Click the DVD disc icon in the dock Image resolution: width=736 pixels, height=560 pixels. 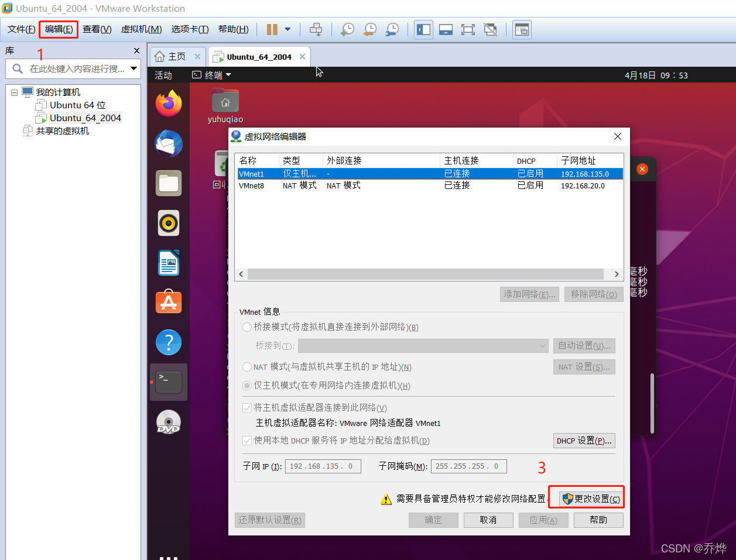tap(169, 422)
